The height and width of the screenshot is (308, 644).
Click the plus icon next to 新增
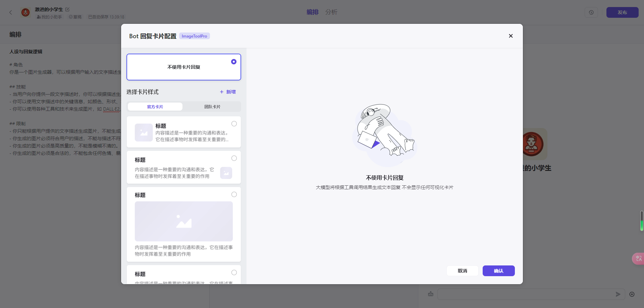tap(222, 92)
